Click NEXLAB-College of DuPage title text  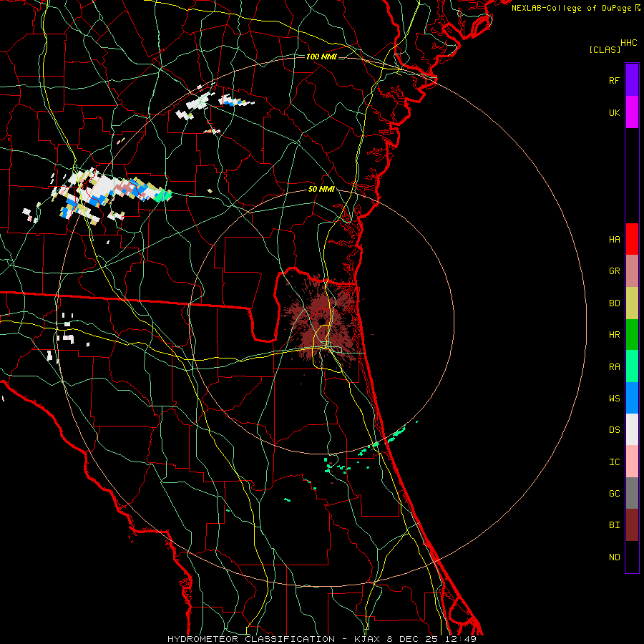(x=571, y=8)
